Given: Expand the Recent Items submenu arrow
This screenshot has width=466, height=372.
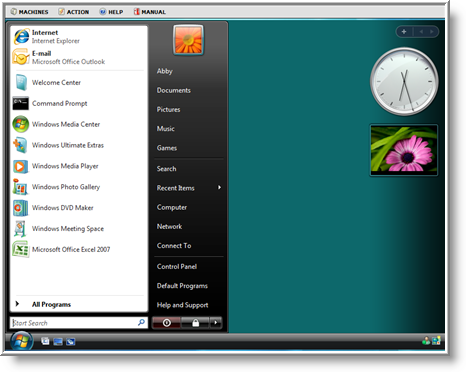Looking at the screenshot, I should tap(219, 187).
